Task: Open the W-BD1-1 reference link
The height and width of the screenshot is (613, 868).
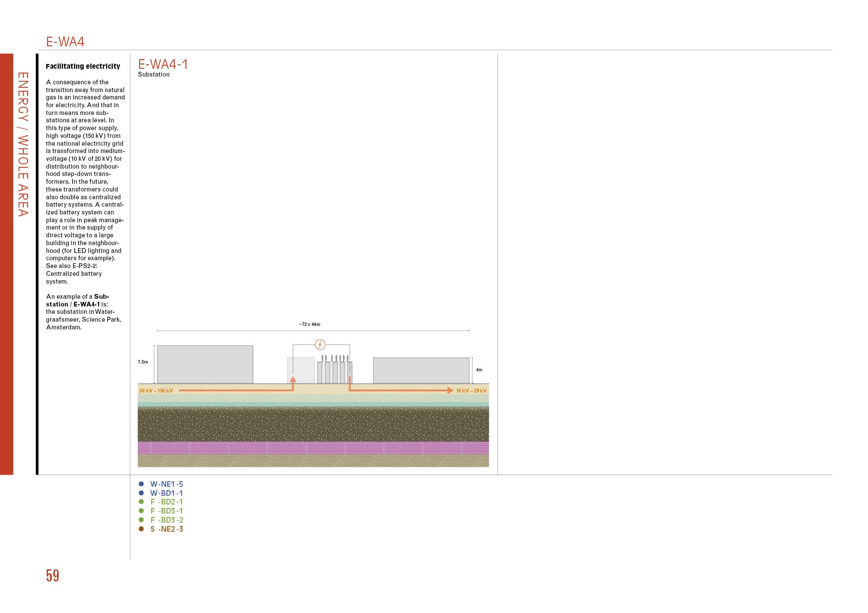Action: click(x=166, y=493)
